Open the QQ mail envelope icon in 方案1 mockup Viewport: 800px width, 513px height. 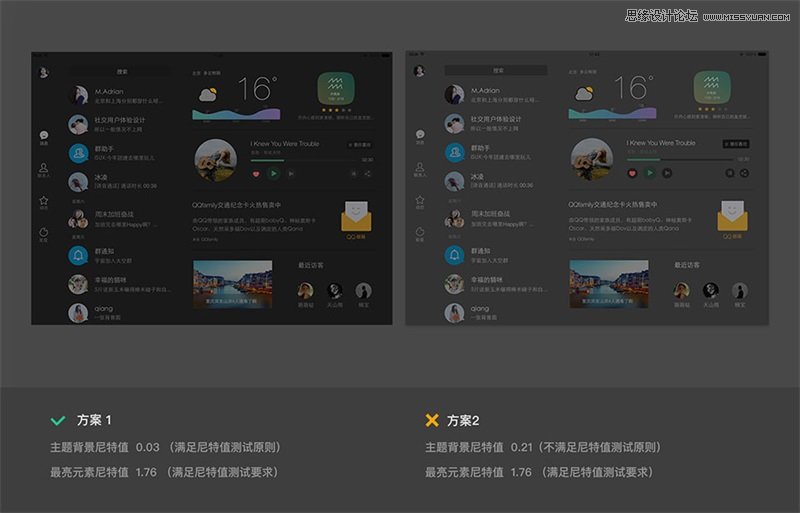[356, 216]
